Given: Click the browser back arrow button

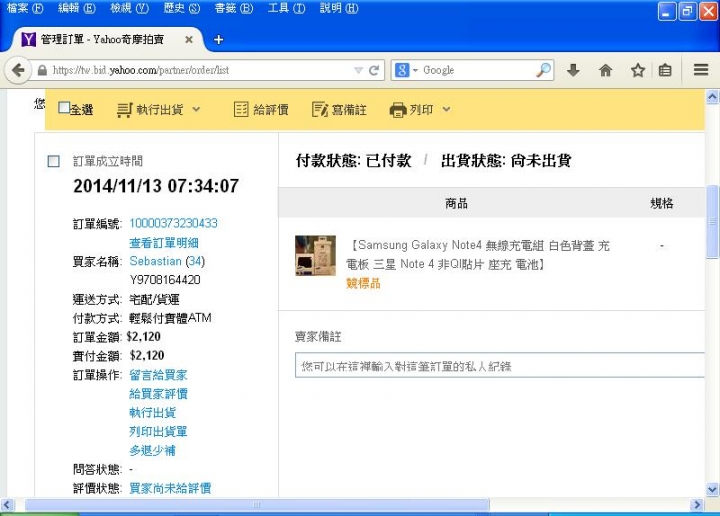Looking at the screenshot, I should tap(18, 70).
